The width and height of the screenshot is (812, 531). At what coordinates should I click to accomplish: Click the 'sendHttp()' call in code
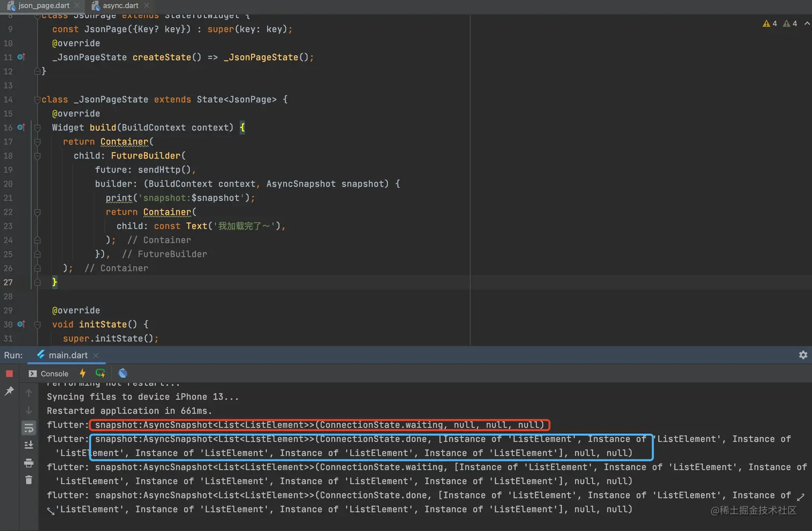tap(164, 170)
